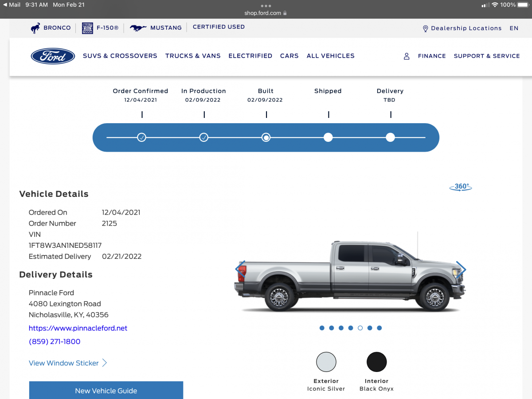
Task: Follow the MUSTANG text link
Action: [166, 28]
